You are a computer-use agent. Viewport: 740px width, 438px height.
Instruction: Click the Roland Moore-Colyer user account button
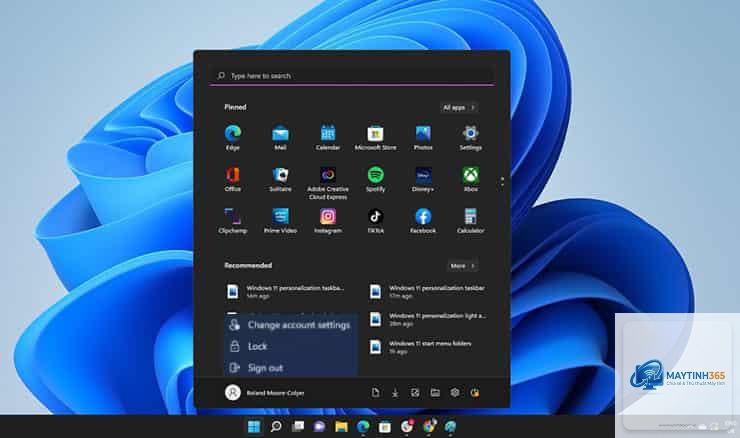tap(265, 393)
